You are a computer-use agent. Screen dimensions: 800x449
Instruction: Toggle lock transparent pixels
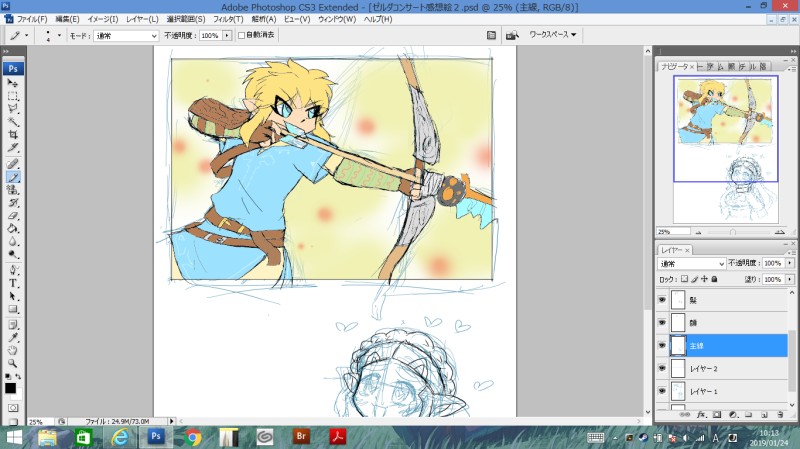(684, 279)
